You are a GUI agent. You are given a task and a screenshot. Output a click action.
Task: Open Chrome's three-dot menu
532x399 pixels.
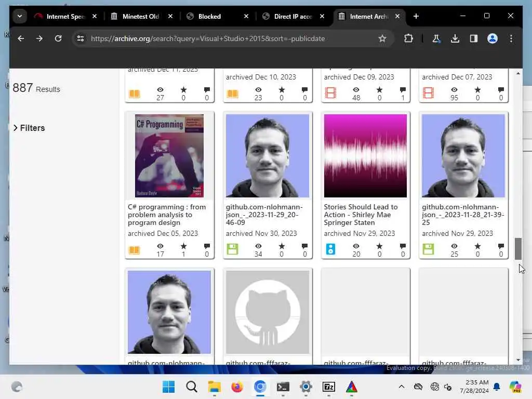tap(511, 38)
